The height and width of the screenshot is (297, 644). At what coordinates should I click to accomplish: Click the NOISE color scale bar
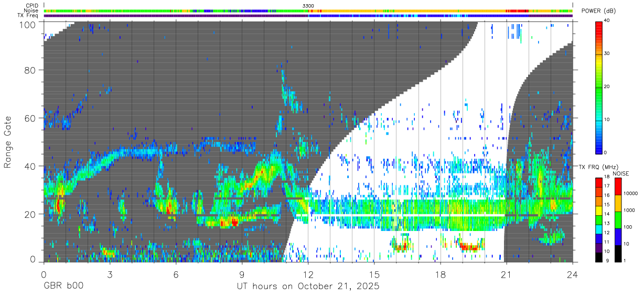tap(617, 219)
